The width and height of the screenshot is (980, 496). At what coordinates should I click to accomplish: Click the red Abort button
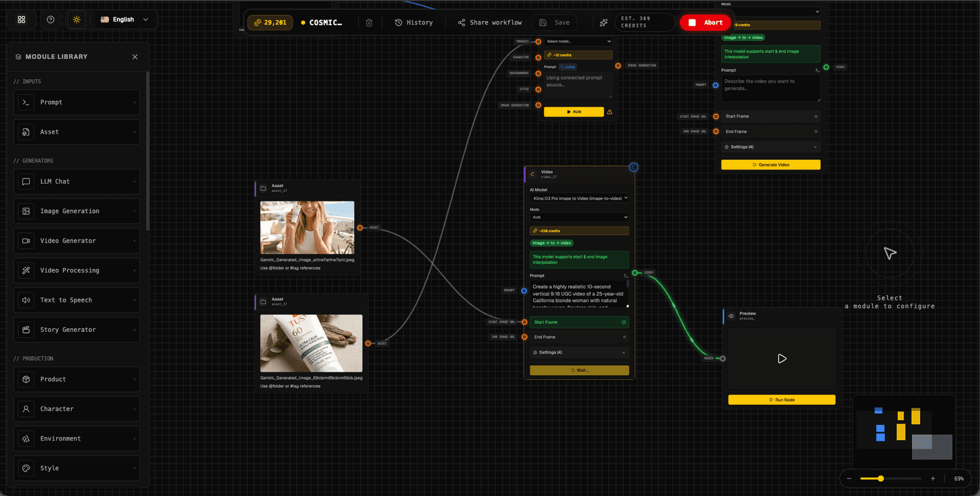point(706,23)
